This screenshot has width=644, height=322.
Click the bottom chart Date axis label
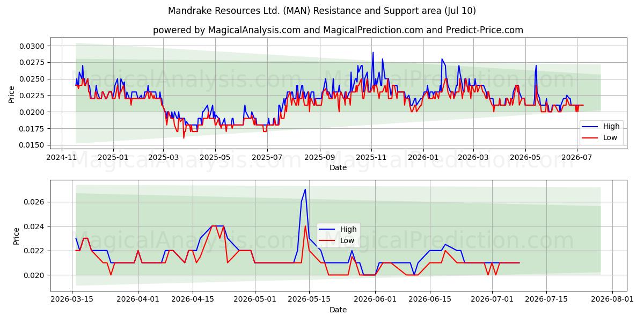point(338,310)
